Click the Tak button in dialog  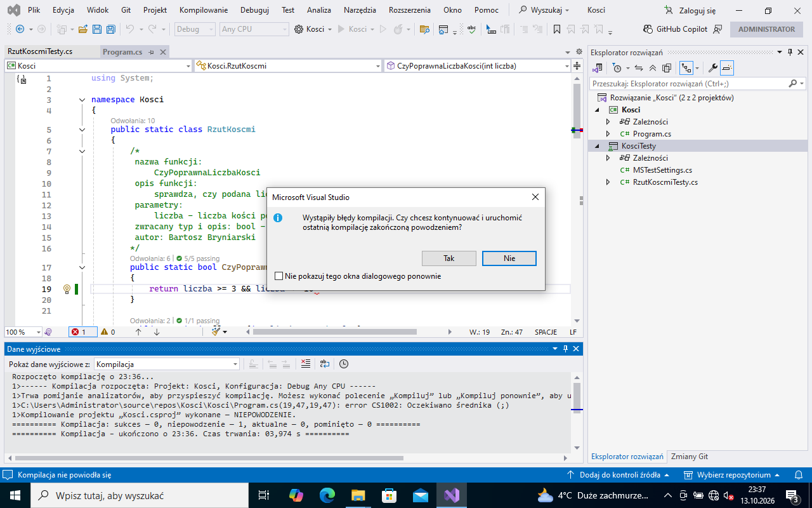coord(449,258)
